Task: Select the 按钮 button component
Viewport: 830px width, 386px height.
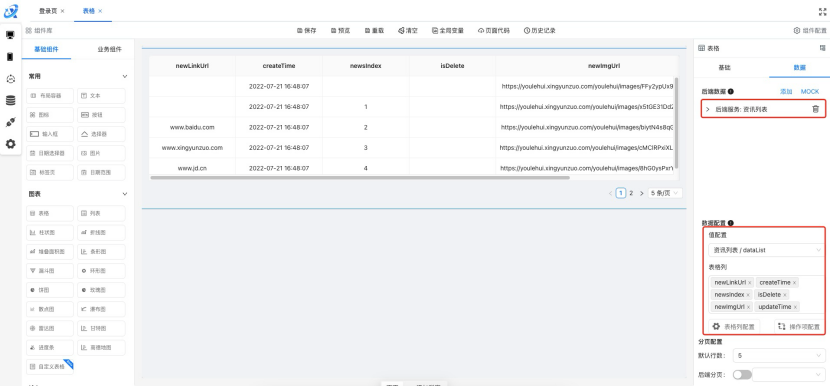Action: [101, 115]
